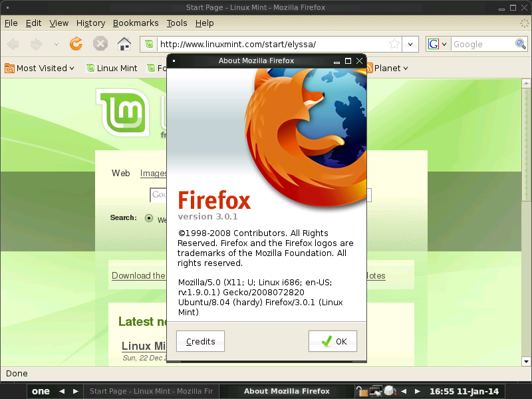Viewport: 532px width, 399px height.
Task: Bookmark this page with the star icon
Action: [x=394, y=44]
